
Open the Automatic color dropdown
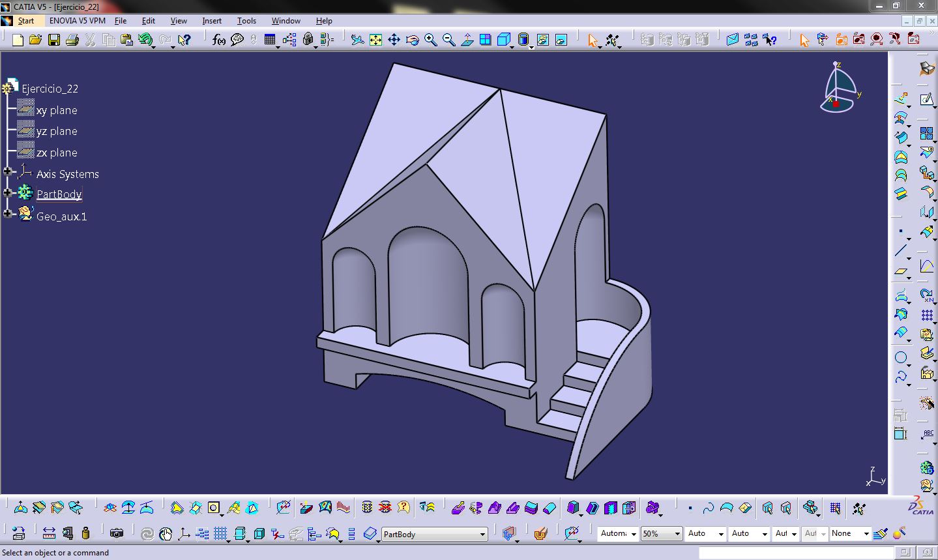[633, 534]
